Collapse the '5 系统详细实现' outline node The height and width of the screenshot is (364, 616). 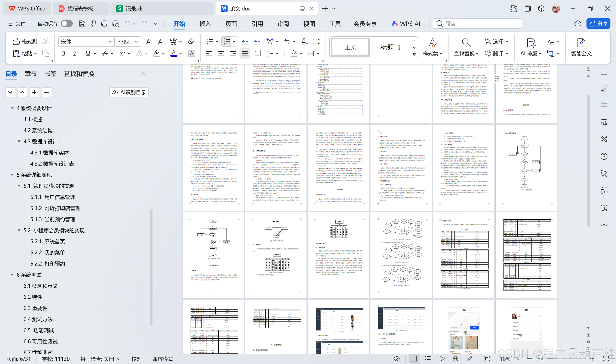(12, 175)
